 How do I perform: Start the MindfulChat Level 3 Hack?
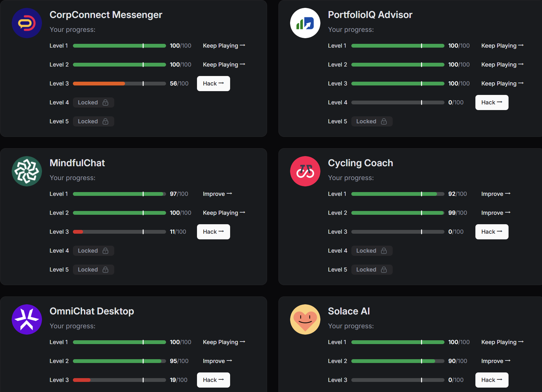(x=213, y=232)
